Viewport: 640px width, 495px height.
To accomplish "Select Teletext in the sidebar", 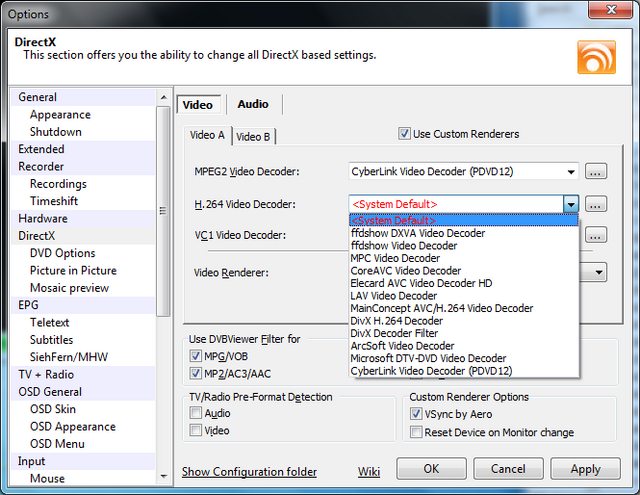I will [83, 322].
